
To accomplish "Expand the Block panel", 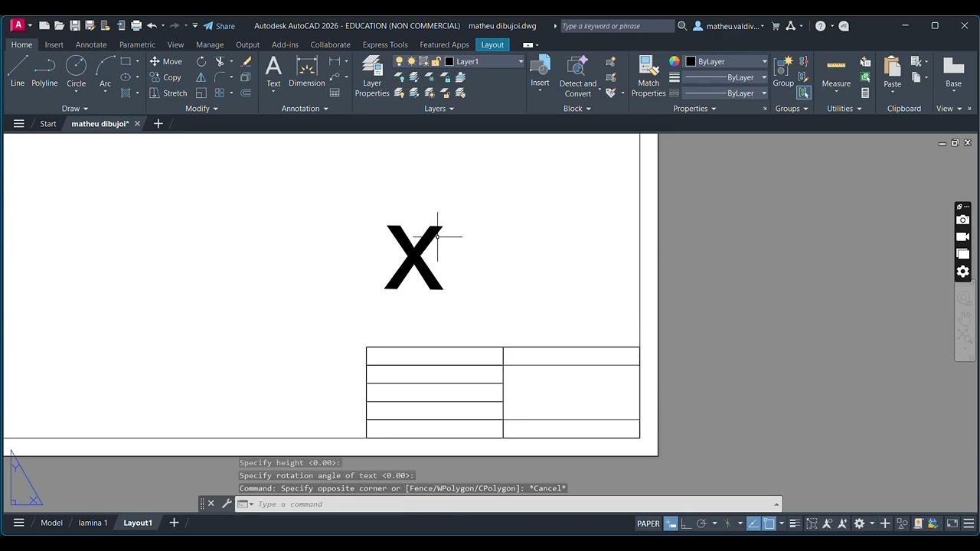I will click(x=577, y=109).
